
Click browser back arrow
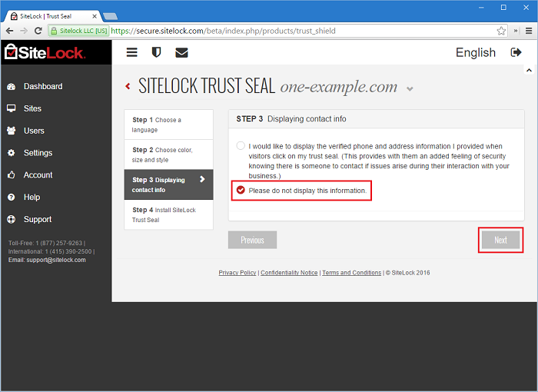tap(9, 31)
